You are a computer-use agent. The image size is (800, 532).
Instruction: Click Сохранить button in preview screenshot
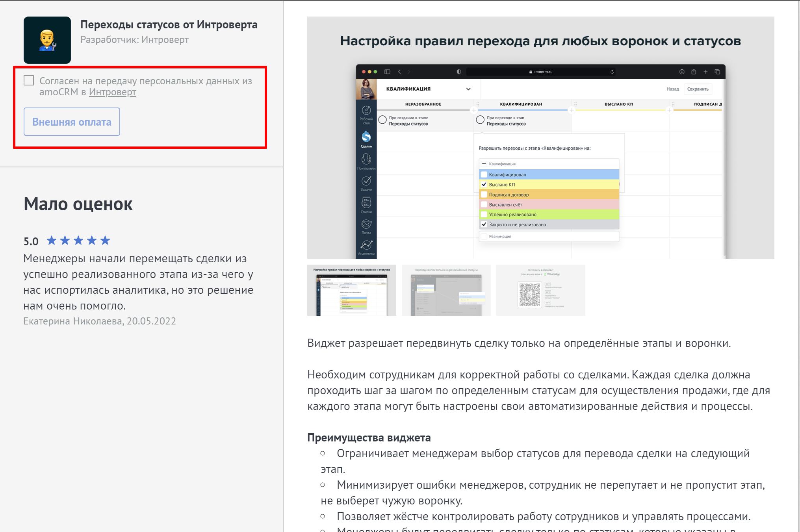click(x=698, y=89)
